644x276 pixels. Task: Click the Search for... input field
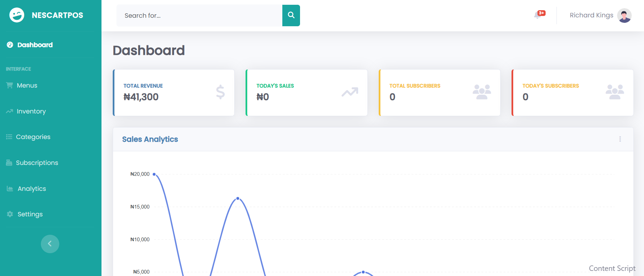199,16
